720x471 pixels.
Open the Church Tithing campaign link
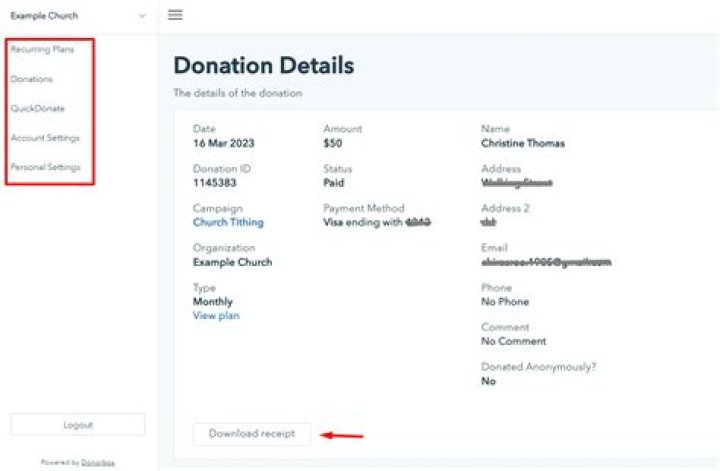tap(228, 223)
